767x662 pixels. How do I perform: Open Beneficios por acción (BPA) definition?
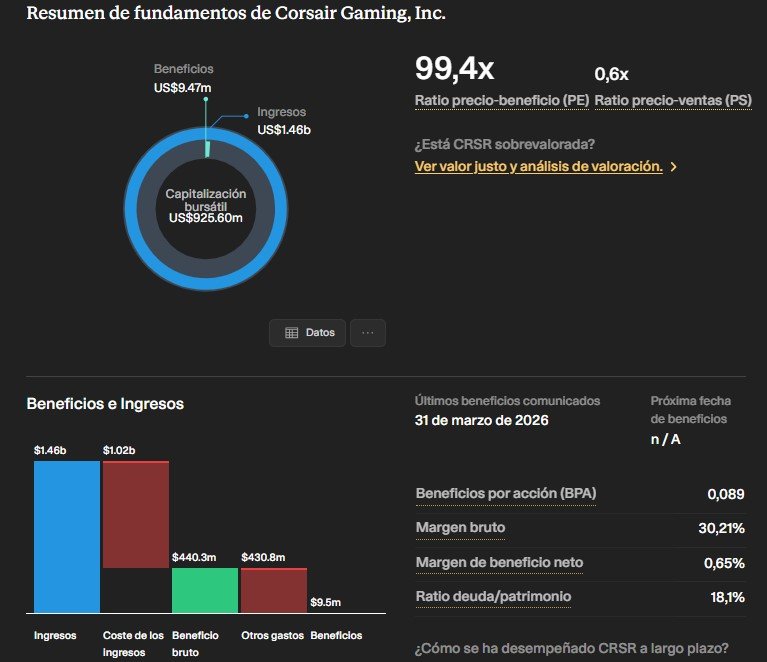coord(506,494)
